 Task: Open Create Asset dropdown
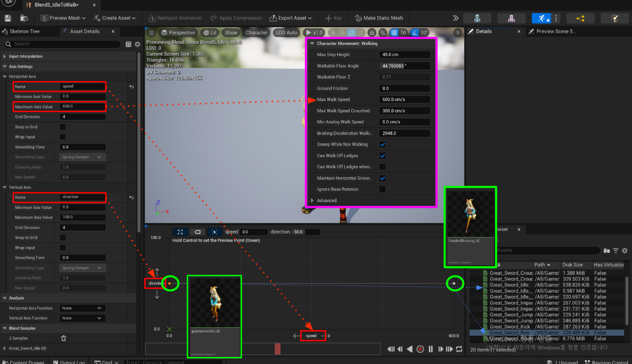click(x=115, y=18)
